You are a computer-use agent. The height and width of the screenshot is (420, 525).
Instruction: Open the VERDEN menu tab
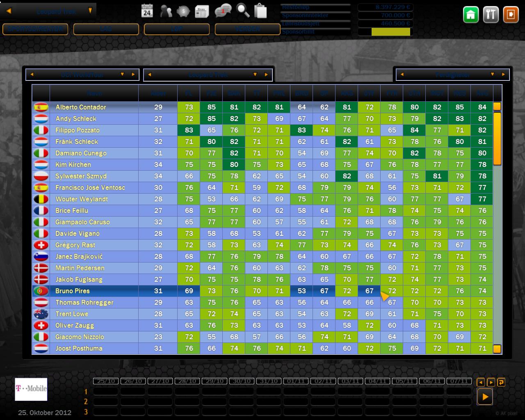coord(247,29)
